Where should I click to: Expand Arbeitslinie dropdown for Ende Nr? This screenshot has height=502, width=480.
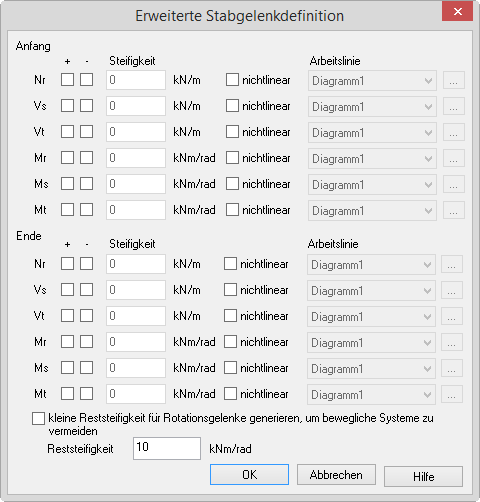click(371, 264)
